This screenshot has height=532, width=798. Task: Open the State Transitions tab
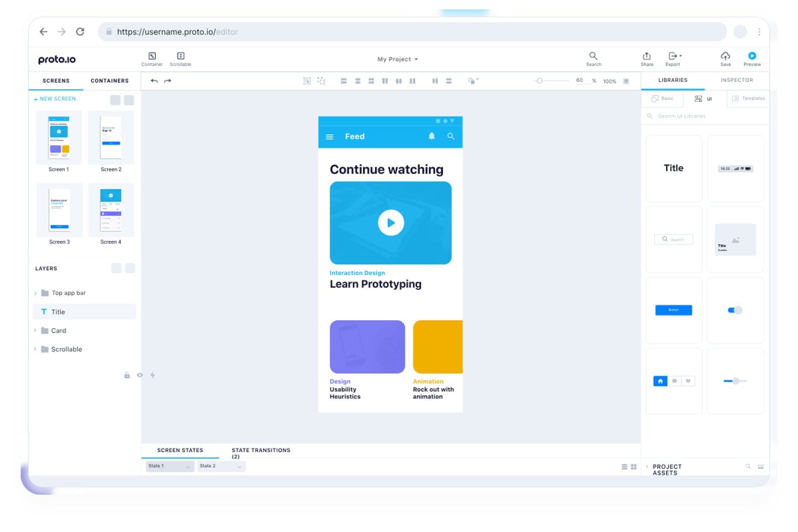261,453
